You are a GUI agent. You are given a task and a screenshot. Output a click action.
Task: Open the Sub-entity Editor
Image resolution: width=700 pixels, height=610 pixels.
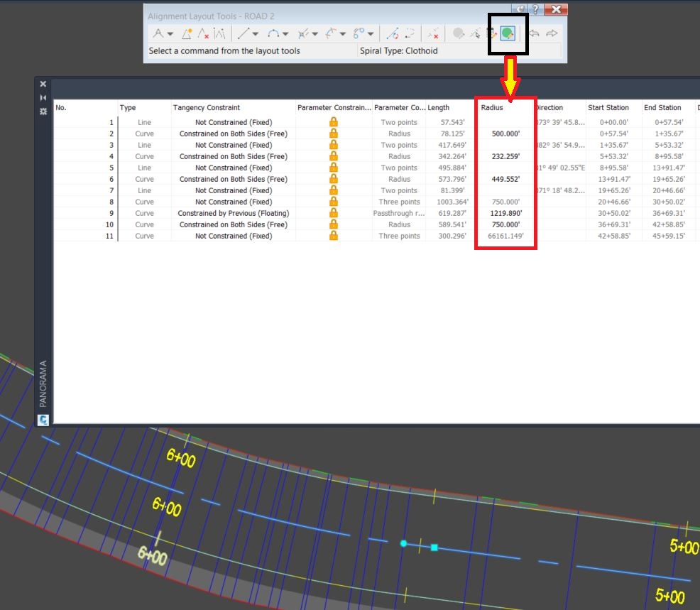click(492, 33)
